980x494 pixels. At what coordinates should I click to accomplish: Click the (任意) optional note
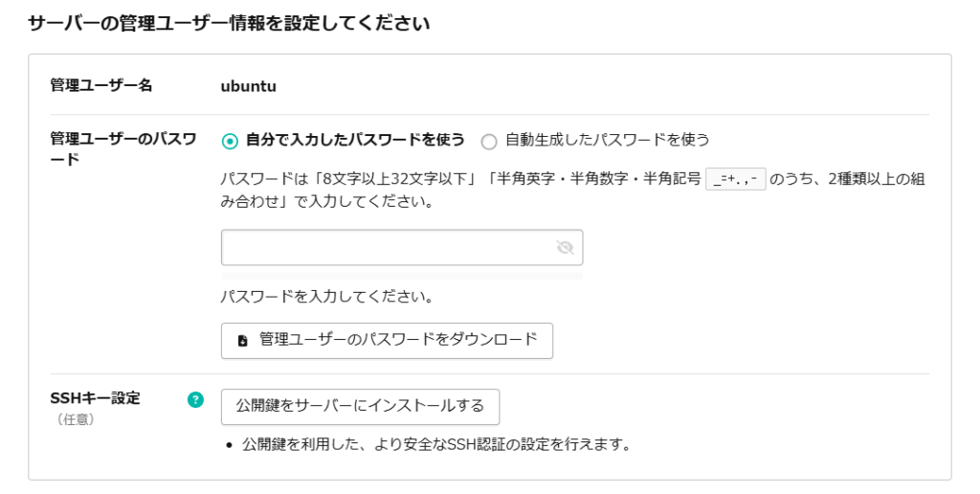coord(76,419)
